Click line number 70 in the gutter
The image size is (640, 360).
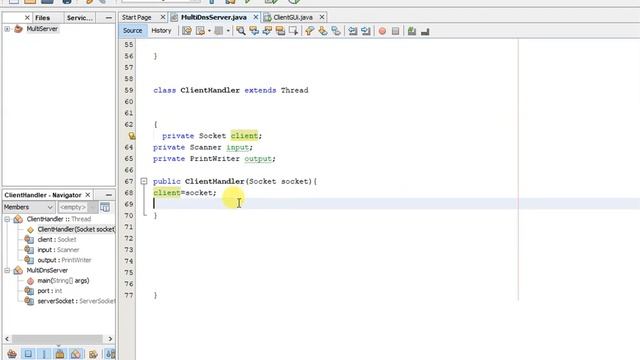129,215
